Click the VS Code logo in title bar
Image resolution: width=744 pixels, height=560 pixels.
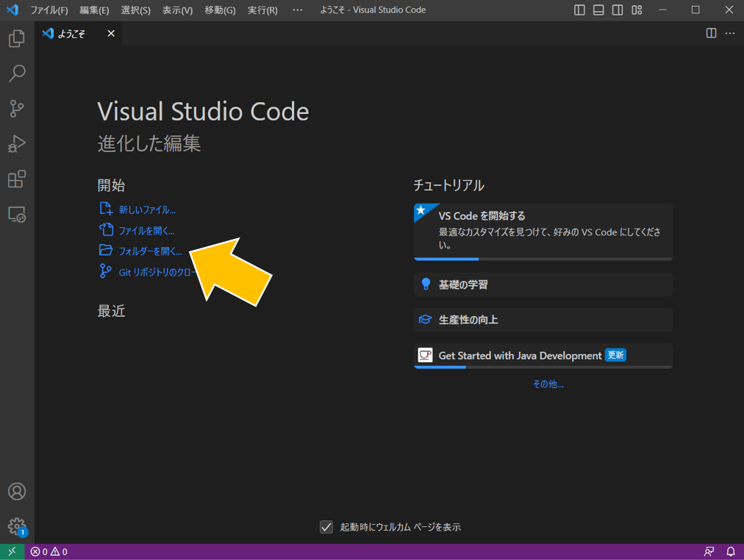click(12, 10)
